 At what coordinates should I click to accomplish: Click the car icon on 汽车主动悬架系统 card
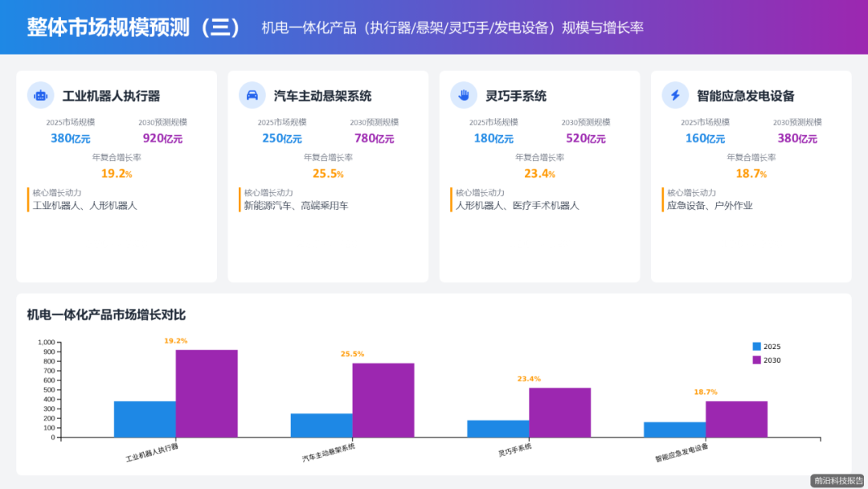tap(252, 94)
